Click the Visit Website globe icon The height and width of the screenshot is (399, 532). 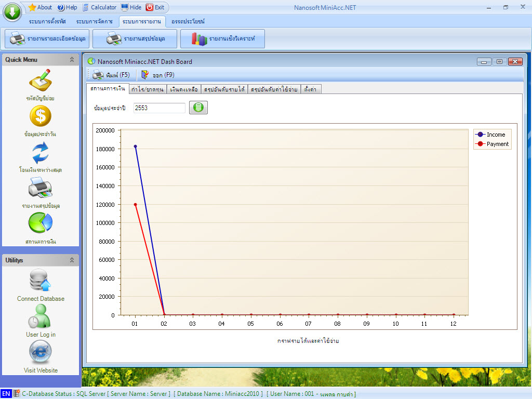pyautogui.click(x=41, y=352)
